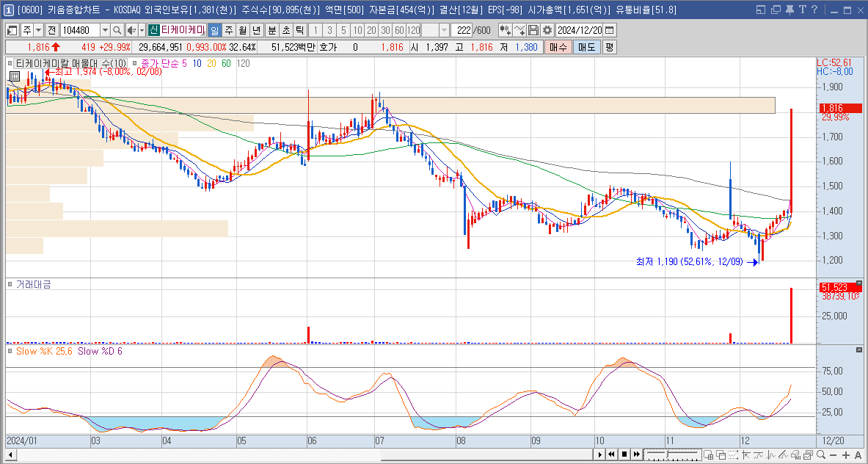Image resolution: width=868 pixels, height=464 pixels.
Task: Open the stock code 104480 dropdown arrow
Action: coord(105,30)
